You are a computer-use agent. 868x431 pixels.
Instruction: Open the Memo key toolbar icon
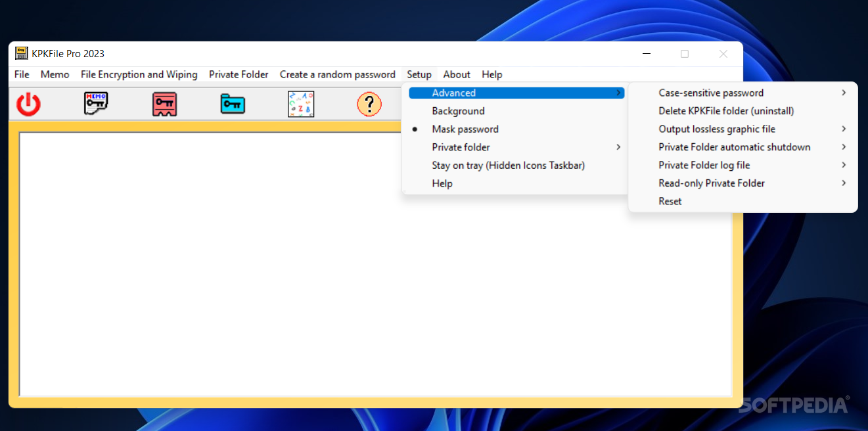click(96, 104)
